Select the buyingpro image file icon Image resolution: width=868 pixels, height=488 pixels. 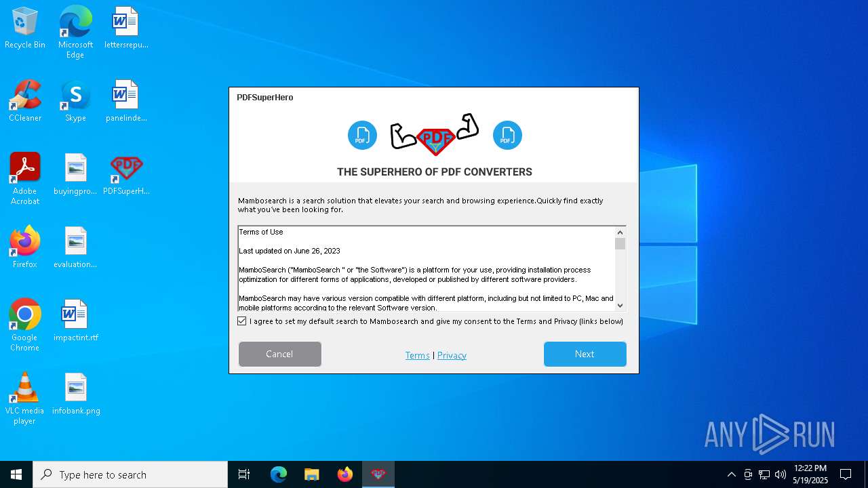click(x=75, y=174)
